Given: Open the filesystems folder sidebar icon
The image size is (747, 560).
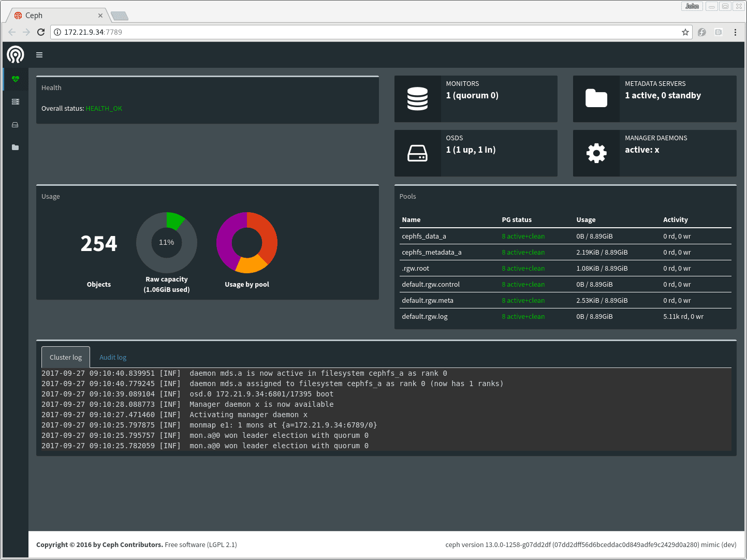Looking at the screenshot, I should tap(16, 148).
